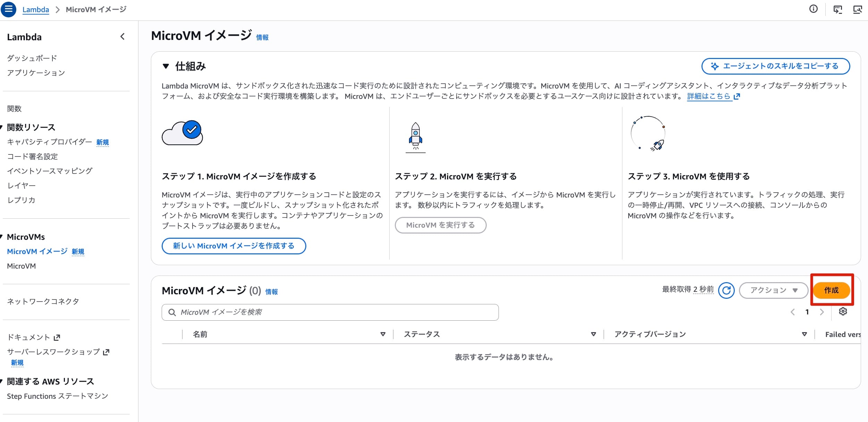The height and width of the screenshot is (422, 868).
Task: Go to previous page arrow in pagination
Action: 793,312
